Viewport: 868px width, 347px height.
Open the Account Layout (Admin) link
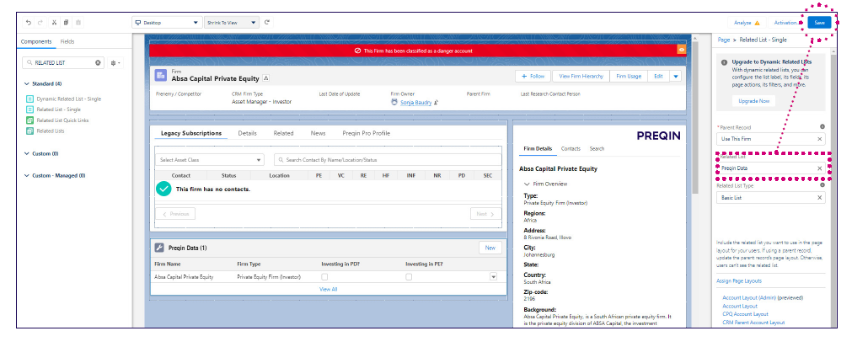(x=747, y=298)
